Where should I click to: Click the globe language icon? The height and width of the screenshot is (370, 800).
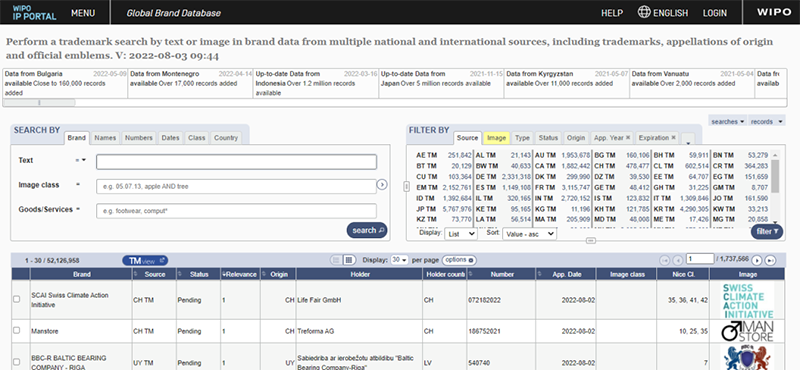pos(644,12)
